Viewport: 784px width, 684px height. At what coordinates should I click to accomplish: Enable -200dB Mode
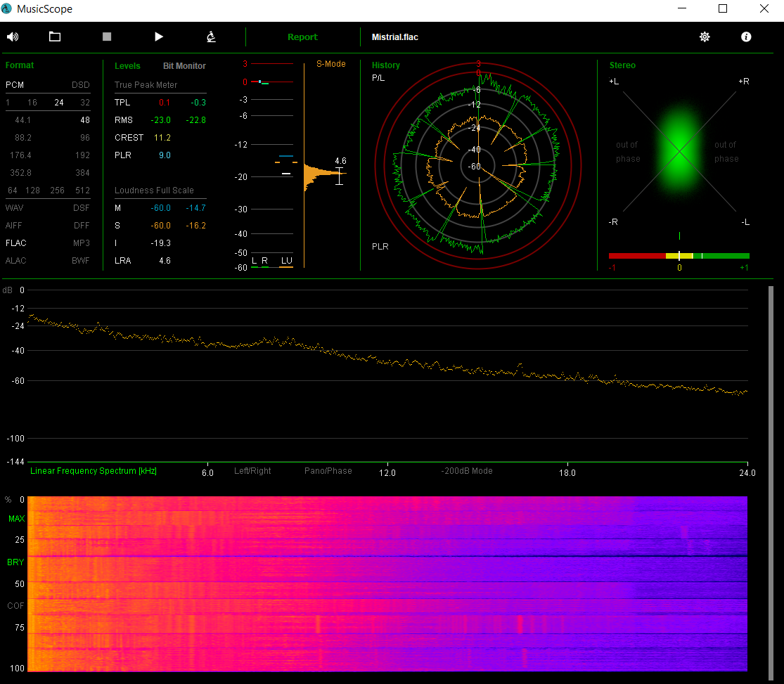pyautogui.click(x=467, y=471)
